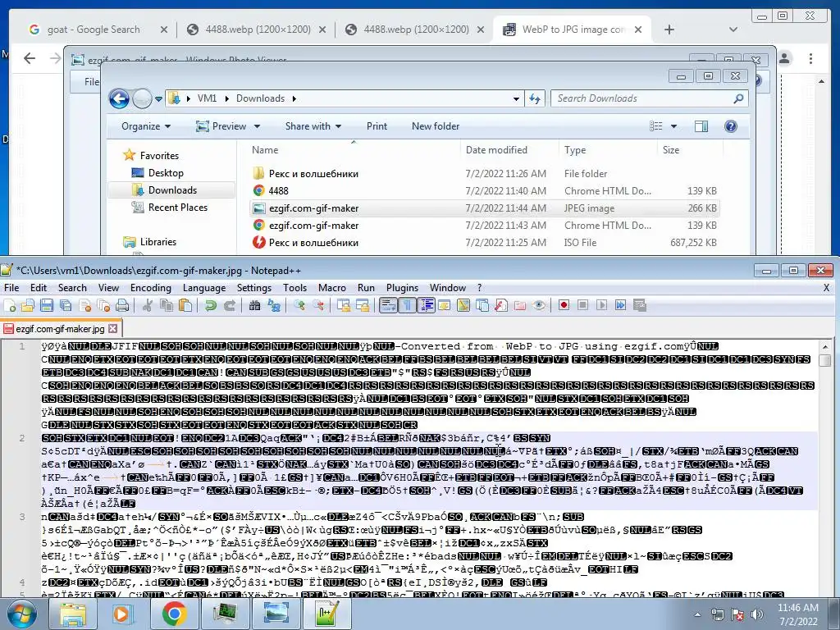Open Find with the binoculars icon

coord(254,305)
